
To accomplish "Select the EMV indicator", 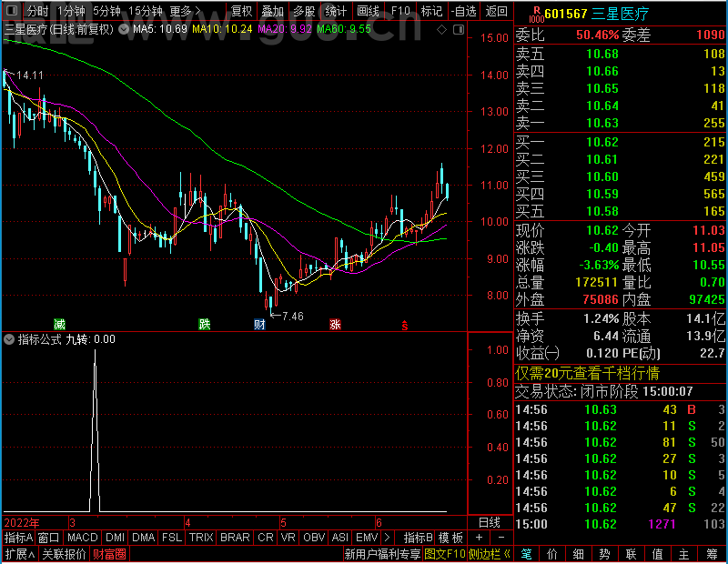I will click(x=367, y=538).
